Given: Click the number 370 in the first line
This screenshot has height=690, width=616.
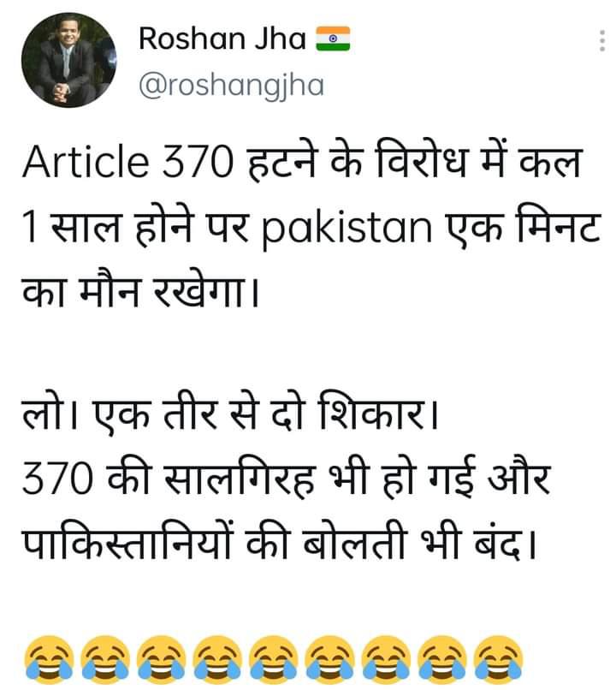Looking at the screenshot, I should [198, 162].
